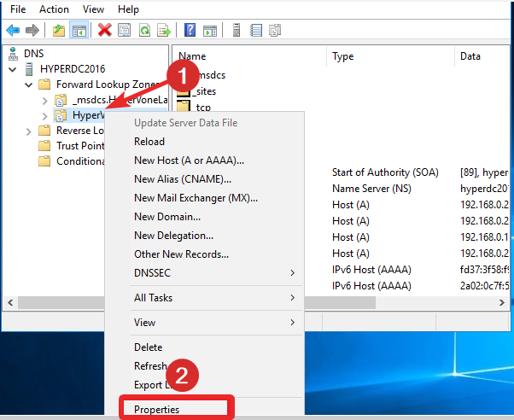Click the Trust Points folder icon
This screenshot has width=514, height=420.
[x=44, y=146]
